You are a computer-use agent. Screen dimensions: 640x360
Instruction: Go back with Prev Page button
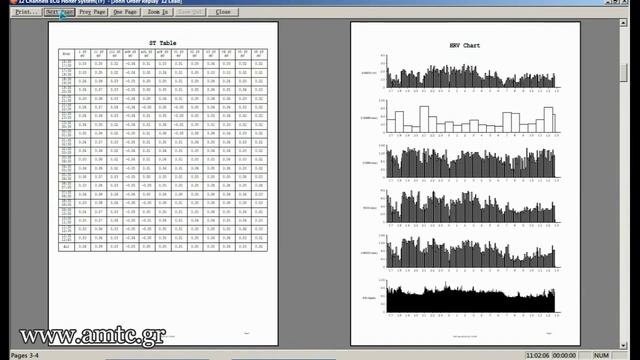[x=92, y=12]
